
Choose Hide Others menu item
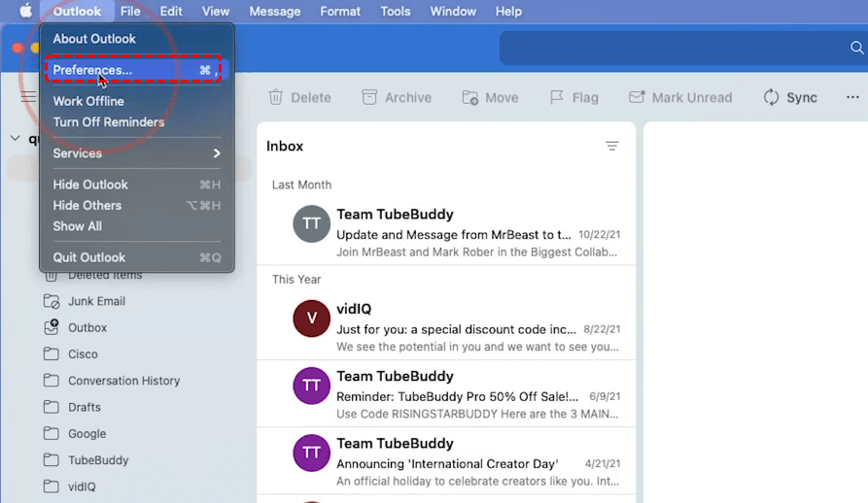[x=137, y=206]
